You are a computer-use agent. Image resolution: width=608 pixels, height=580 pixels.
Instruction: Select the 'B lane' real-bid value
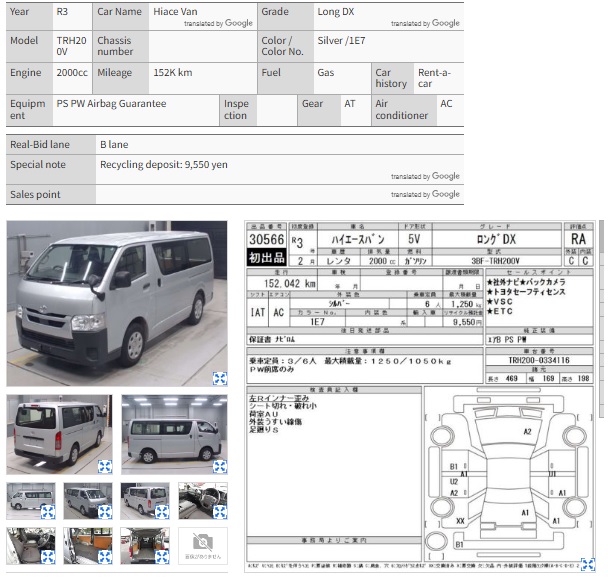(114, 145)
